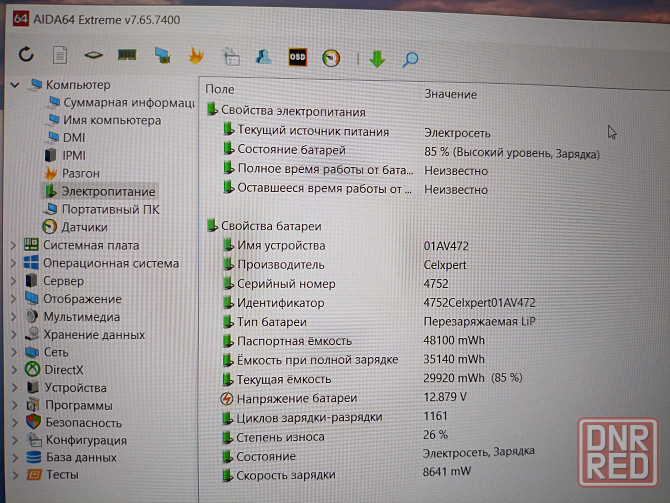Screen dimensions: 670x503
Task: Click the monitor network toolbar icon
Action: (162, 56)
